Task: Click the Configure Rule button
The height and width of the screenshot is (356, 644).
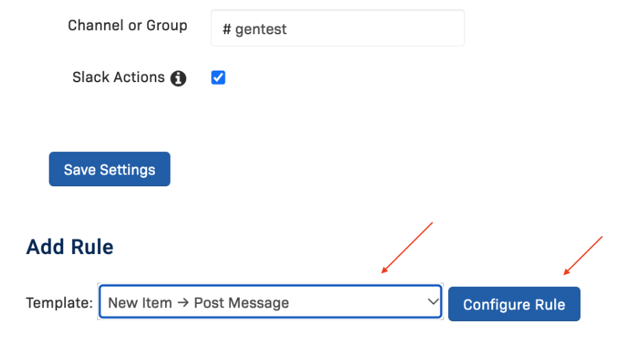Action: point(515,304)
